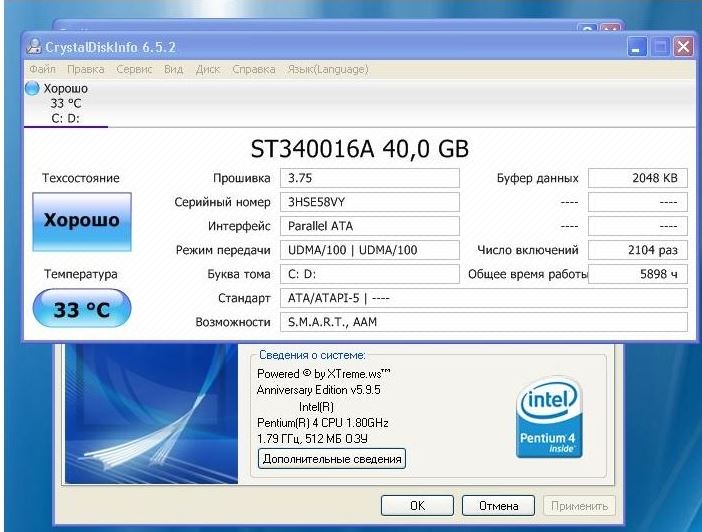Click the drive letter field C: D:

click(370, 274)
